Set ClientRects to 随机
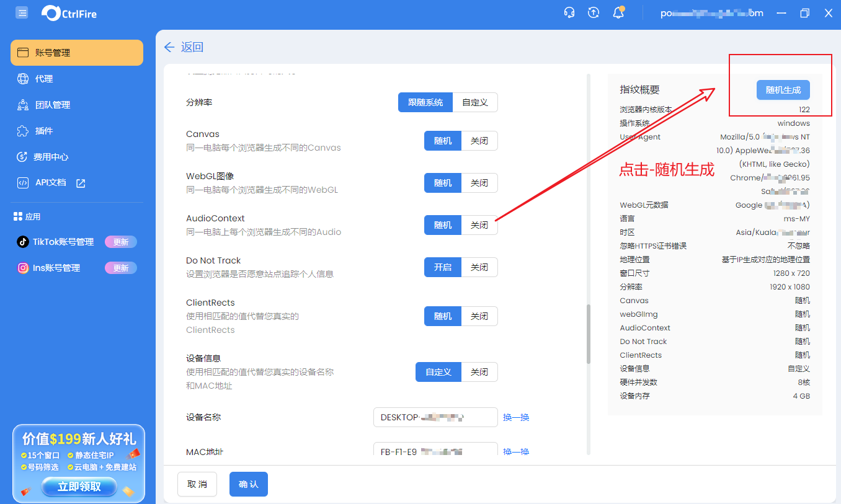841x504 pixels. pos(443,316)
